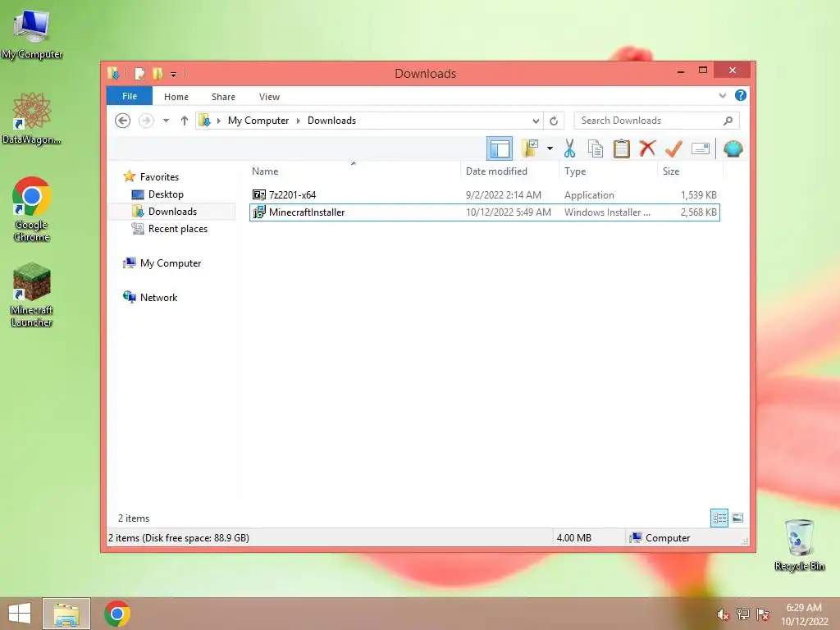Toggle the preview pane layout button
Screen dimensions: 840x630
point(500,148)
